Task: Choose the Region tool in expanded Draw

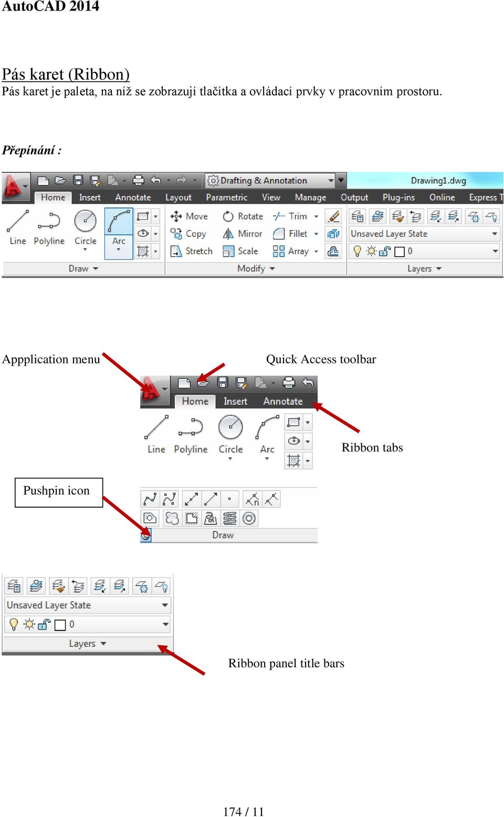Action: [150, 519]
